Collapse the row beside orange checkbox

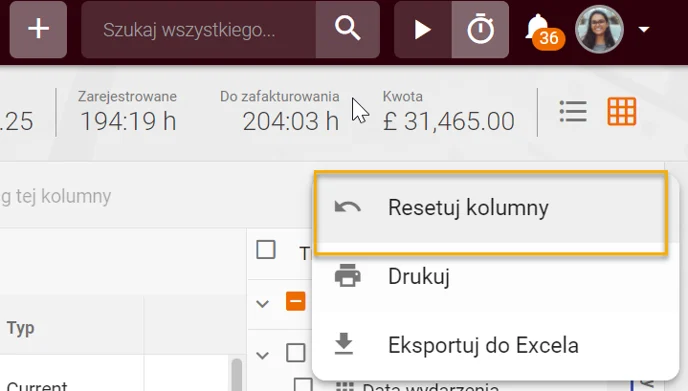(262, 303)
